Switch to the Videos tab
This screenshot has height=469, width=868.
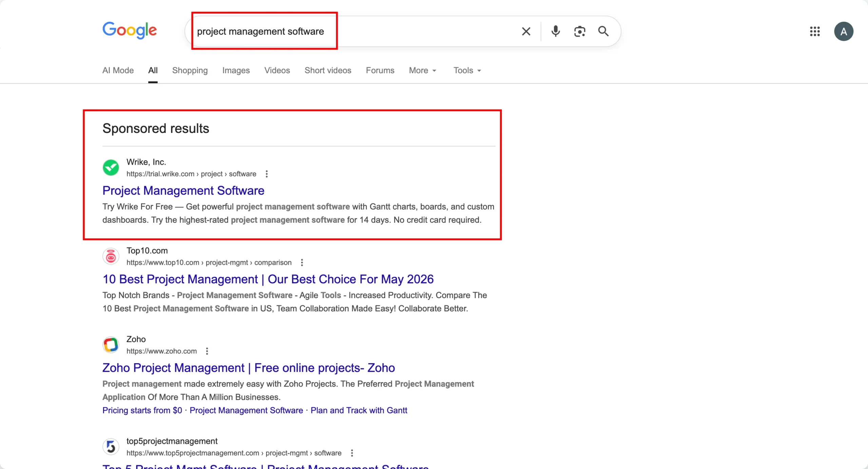[x=277, y=70]
